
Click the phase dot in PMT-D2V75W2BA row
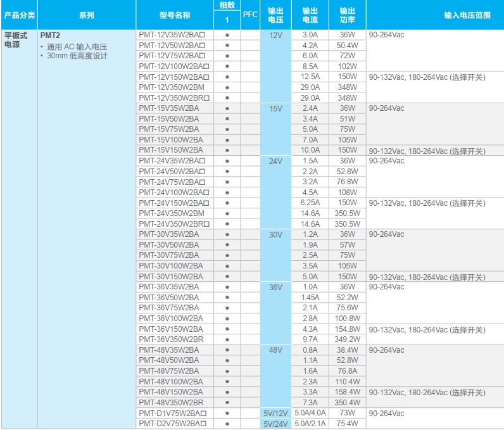tap(227, 424)
